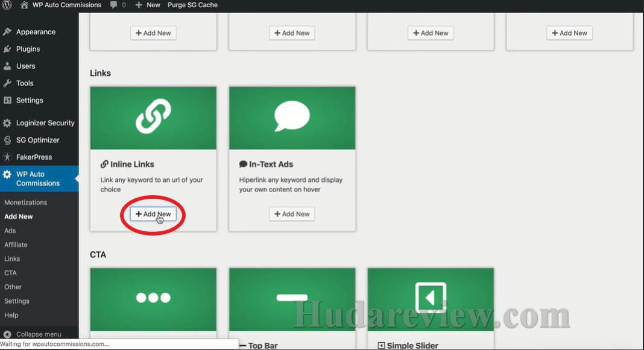Click the Settings sliders icon
Screen dimensions: 644x350
click(7, 100)
